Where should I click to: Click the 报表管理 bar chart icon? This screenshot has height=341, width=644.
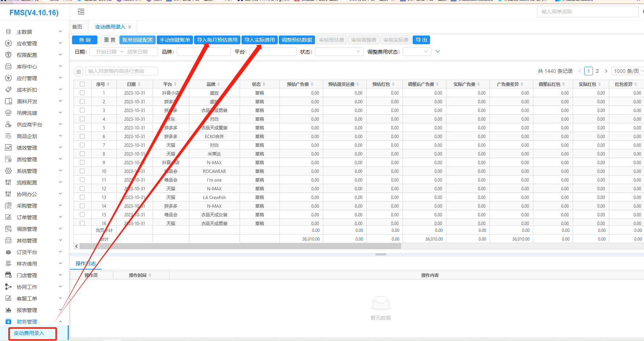tap(8, 310)
